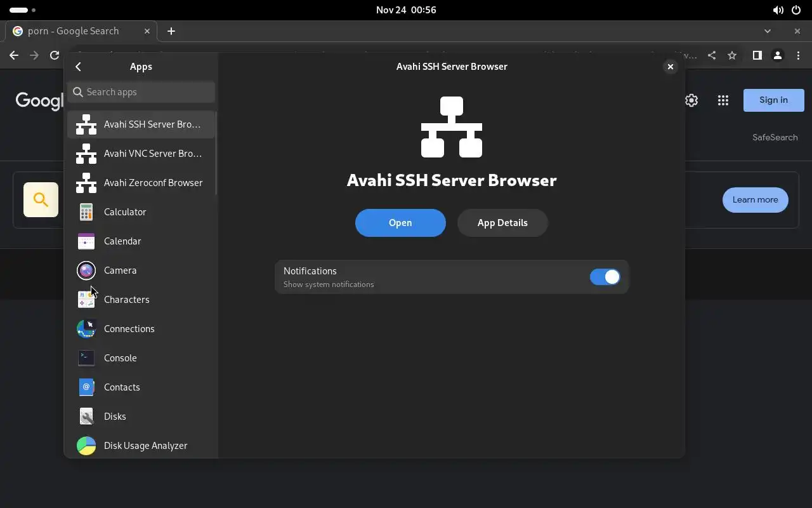Click the Console terminal icon
Viewport: 812px width, 508px height.
[86, 358]
